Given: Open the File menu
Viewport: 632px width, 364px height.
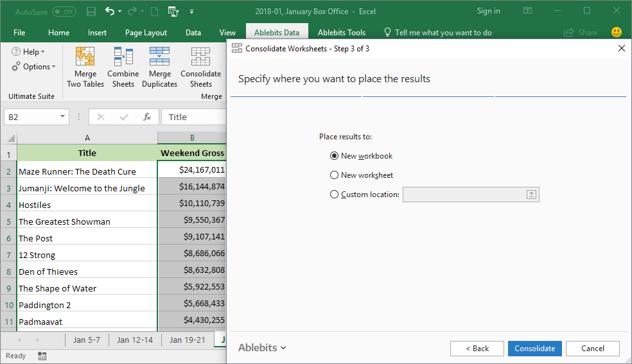Looking at the screenshot, I should pyautogui.click(x=19, y=33).
